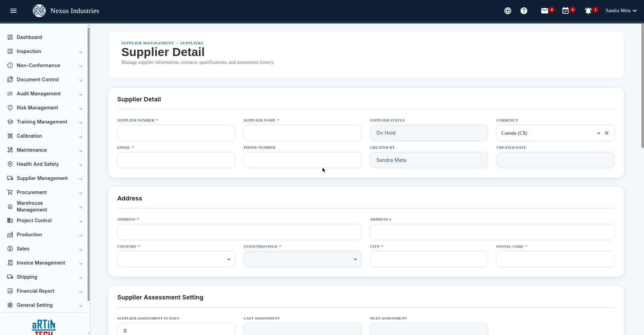644x335 pixels.
Task: Open the Sandra Meta user menu
Action: tap(621, 11)
